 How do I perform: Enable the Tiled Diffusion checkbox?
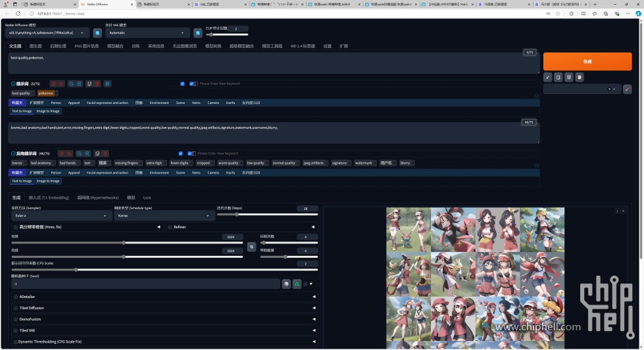16,308
